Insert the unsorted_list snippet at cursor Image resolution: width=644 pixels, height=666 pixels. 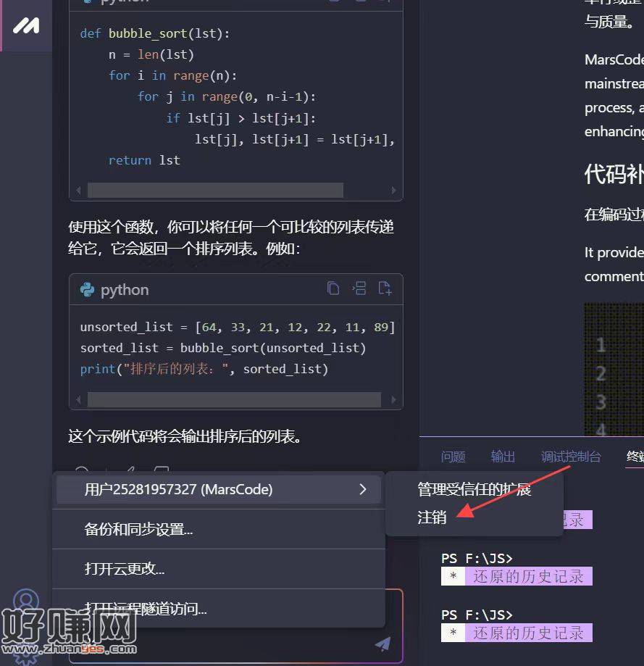pos(359,288)
